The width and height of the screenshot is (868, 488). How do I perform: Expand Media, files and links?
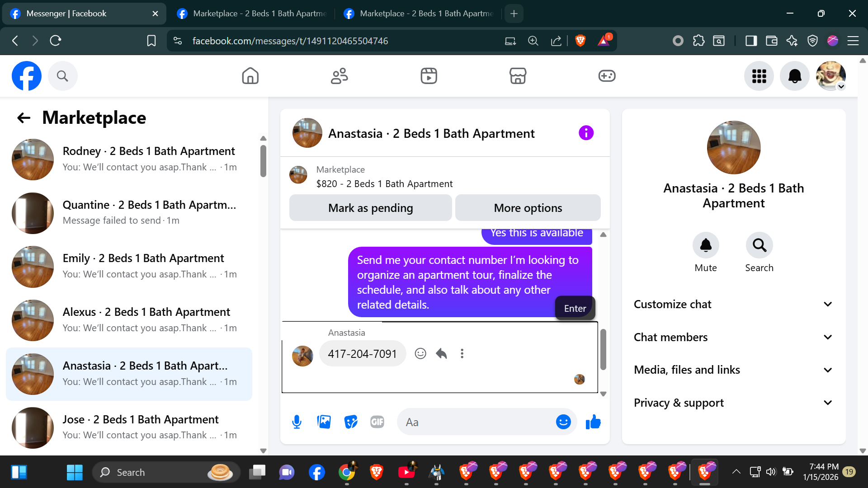point(733,370)
